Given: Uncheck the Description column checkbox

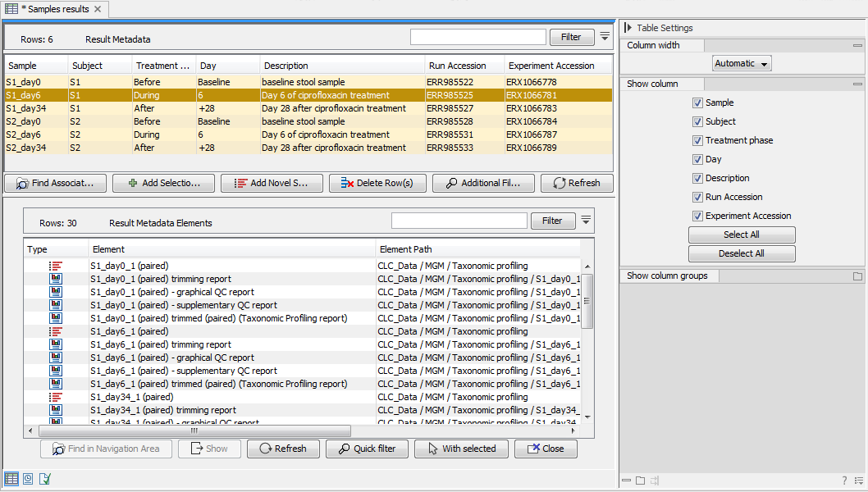Looking at the screenshot, I should pyautogui.click(x=697, y=178).
